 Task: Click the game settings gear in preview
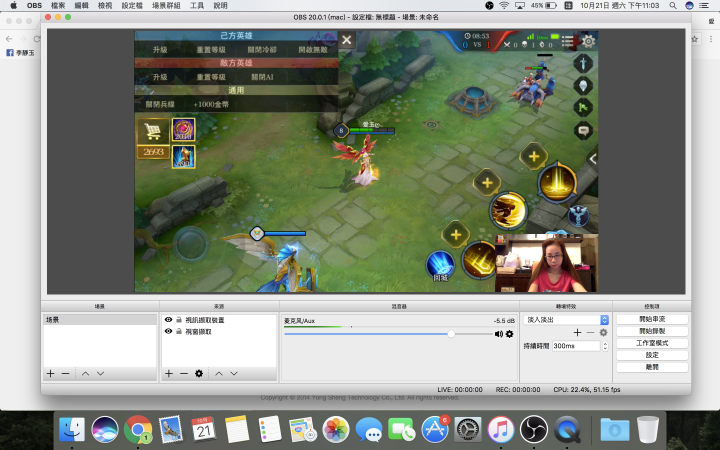point(588,41)
